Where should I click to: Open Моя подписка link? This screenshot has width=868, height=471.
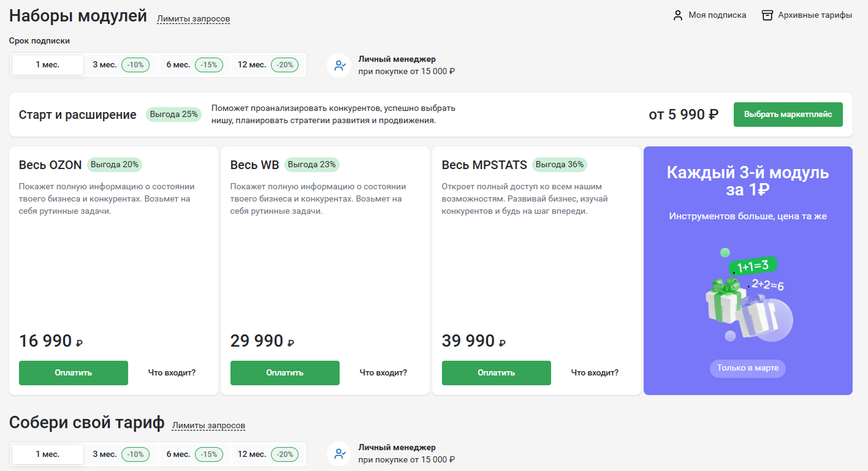[717, 15]
